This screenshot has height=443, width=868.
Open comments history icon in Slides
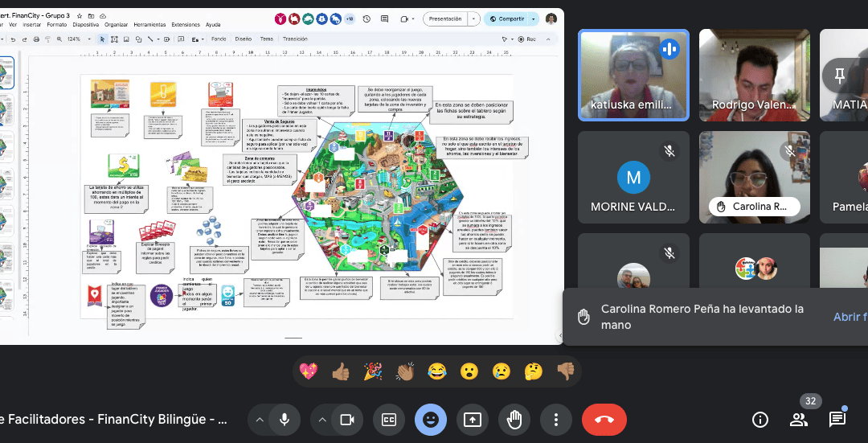[x=385, y=18]
